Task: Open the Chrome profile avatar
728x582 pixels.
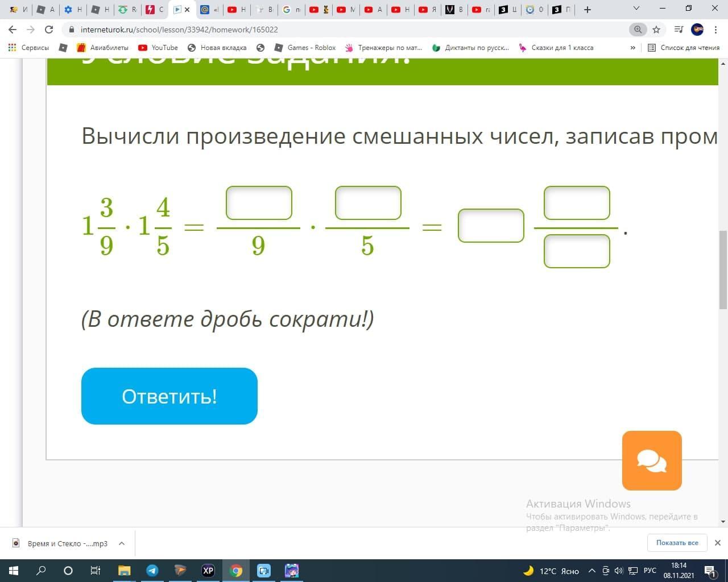Action: [x=697, y=30]
